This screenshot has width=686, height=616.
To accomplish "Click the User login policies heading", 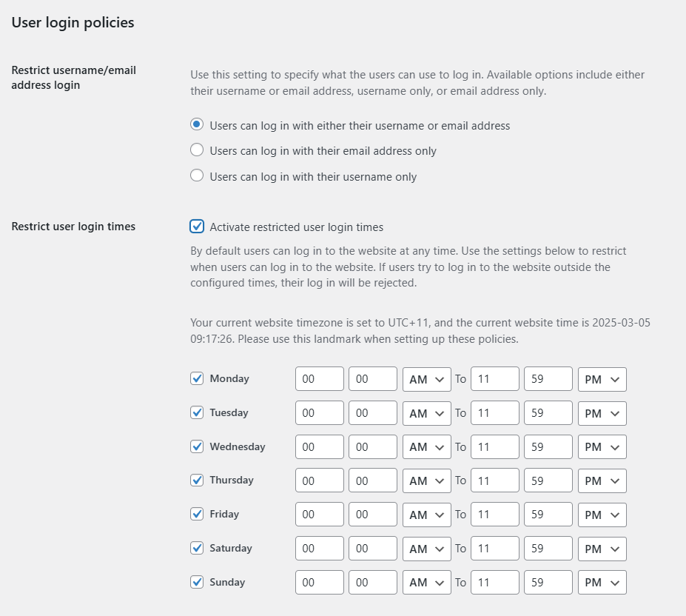I will [x=72, y=23].
